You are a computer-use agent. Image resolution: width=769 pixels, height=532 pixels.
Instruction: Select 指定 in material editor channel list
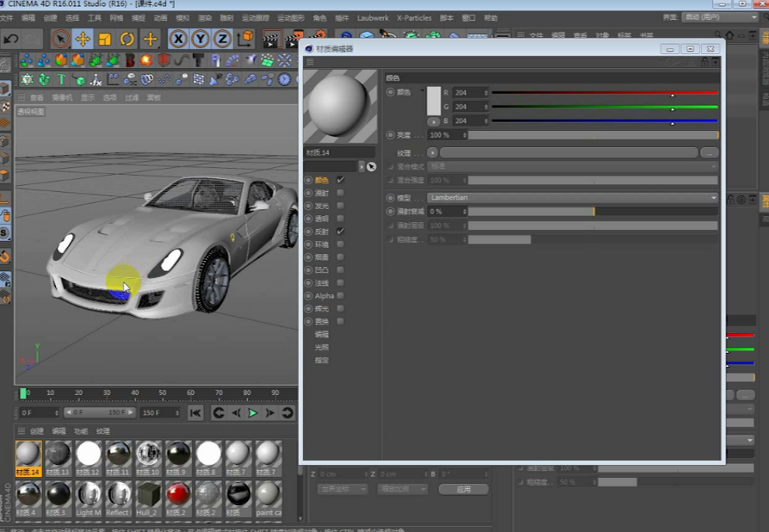click(x=322, y=360)
